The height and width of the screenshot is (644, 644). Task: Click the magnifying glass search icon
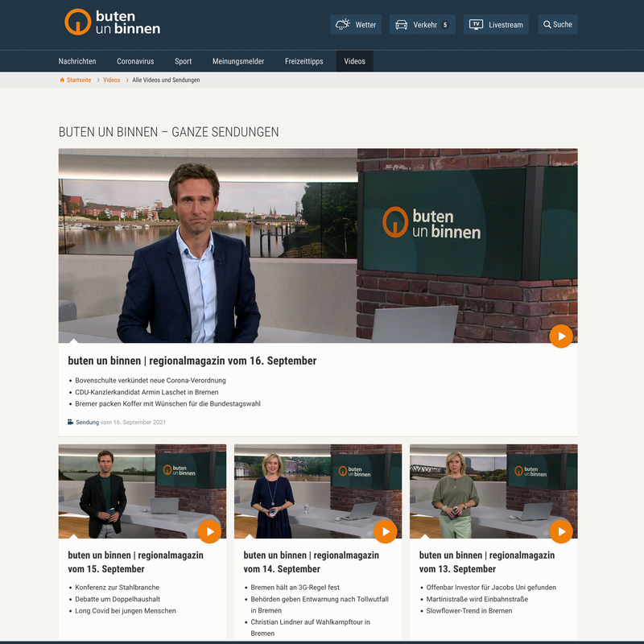tap(547, 25)
